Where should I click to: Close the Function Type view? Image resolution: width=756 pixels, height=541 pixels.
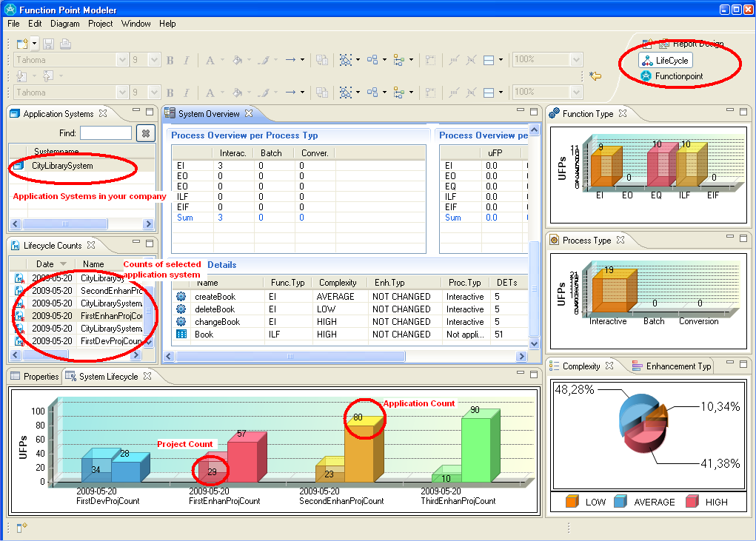[623, 113]
